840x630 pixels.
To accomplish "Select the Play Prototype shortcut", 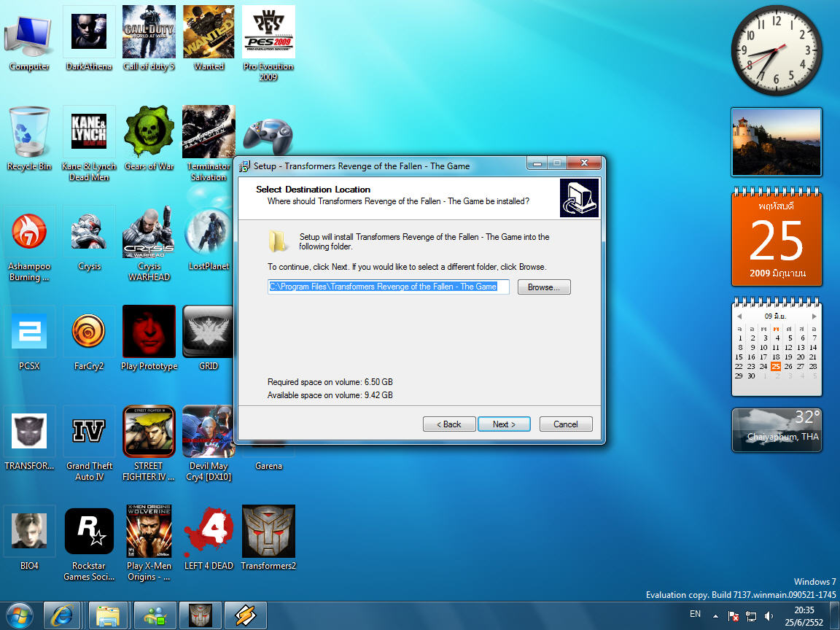I will click(149, 338).
